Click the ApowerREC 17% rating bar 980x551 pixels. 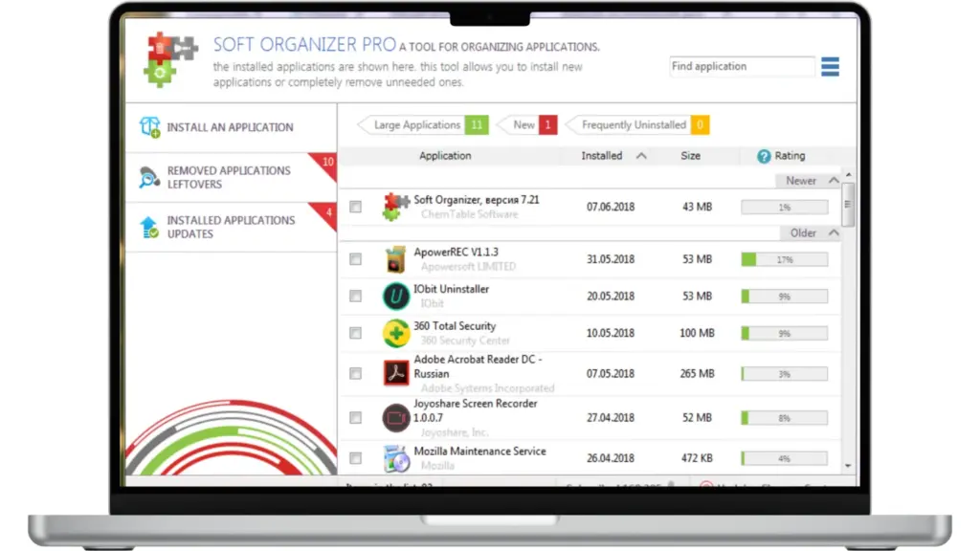pyautogui.click(x=784, y=259)
